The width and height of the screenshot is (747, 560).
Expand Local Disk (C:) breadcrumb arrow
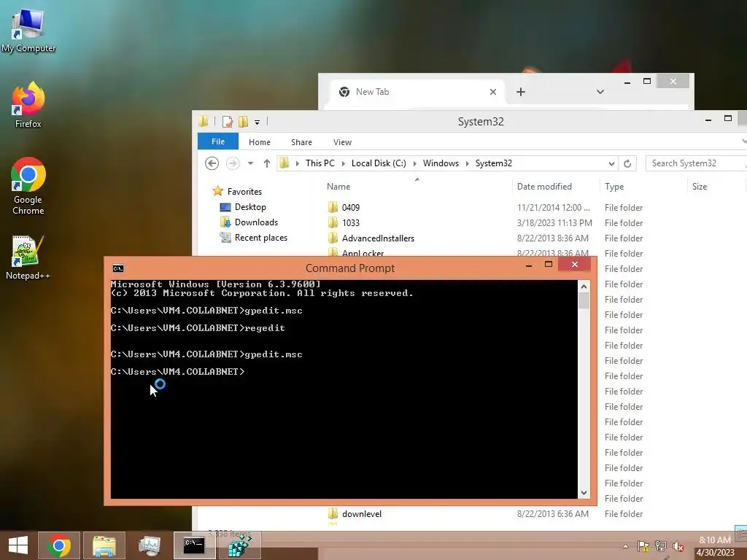(x=414, y=163)
